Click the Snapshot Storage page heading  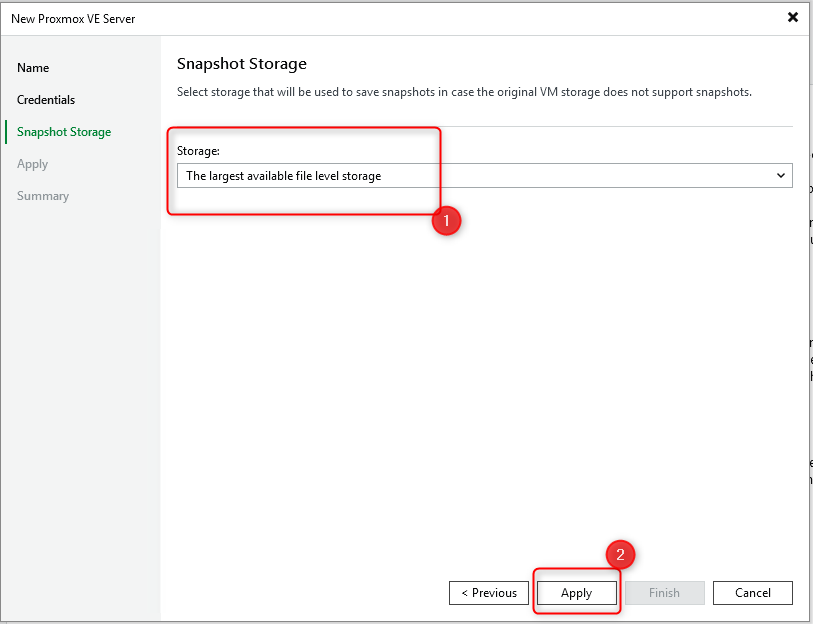(x=241, y=63)
